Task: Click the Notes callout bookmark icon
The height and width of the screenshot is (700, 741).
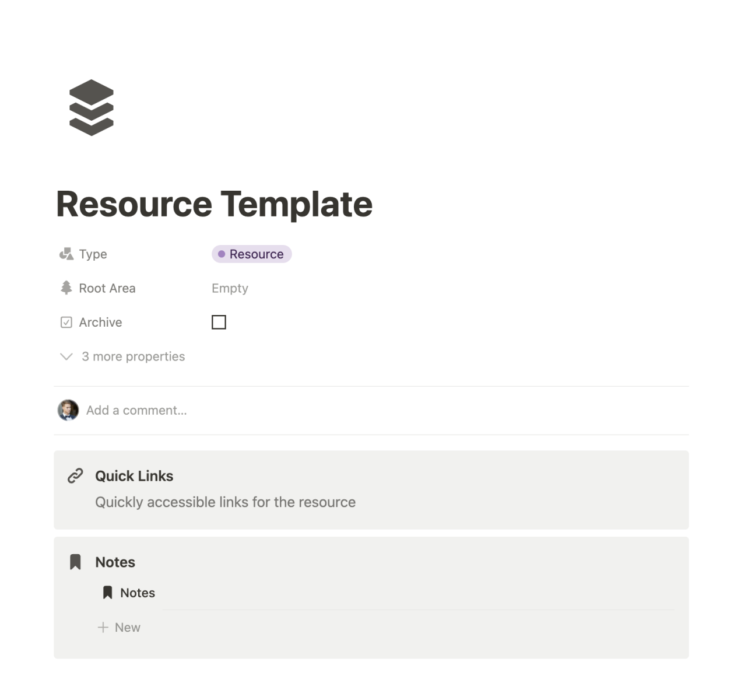Action: [x=75, y=562]
